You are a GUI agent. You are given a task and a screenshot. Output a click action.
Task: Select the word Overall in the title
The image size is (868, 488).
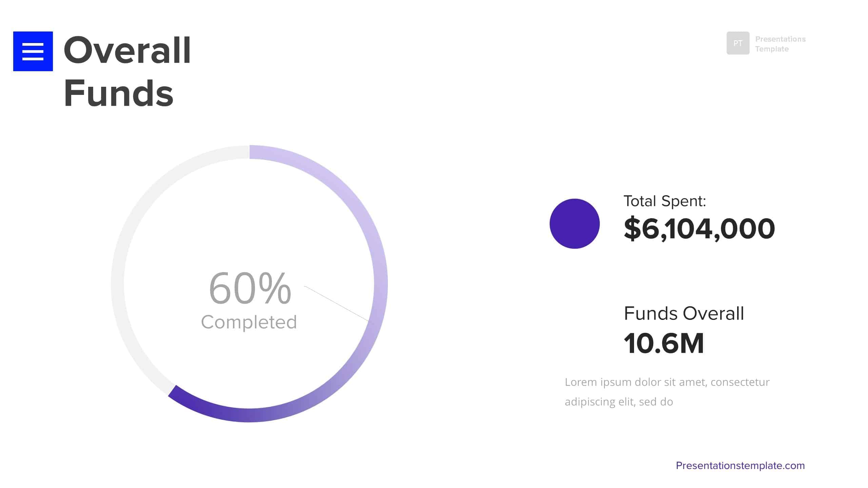(127, 50)
